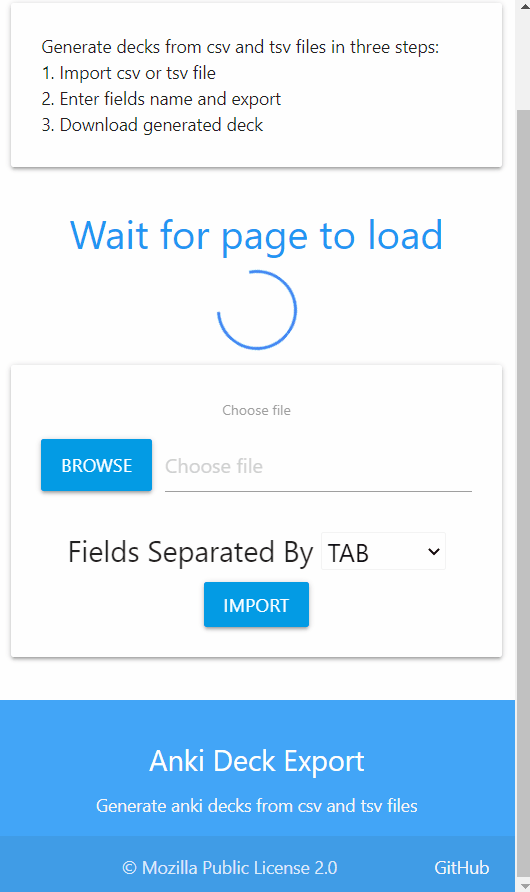
Task: Click the circular loading spinner
Action: 257,310
